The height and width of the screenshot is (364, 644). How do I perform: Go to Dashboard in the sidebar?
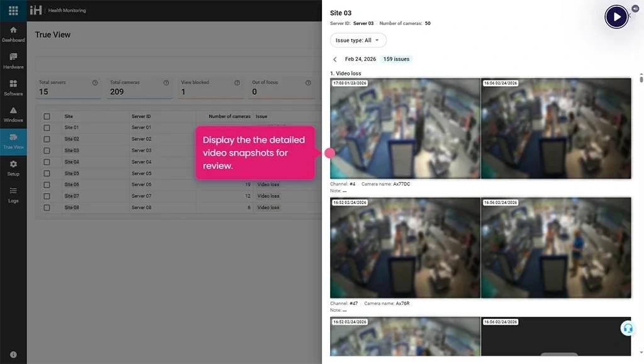[13, 34]
